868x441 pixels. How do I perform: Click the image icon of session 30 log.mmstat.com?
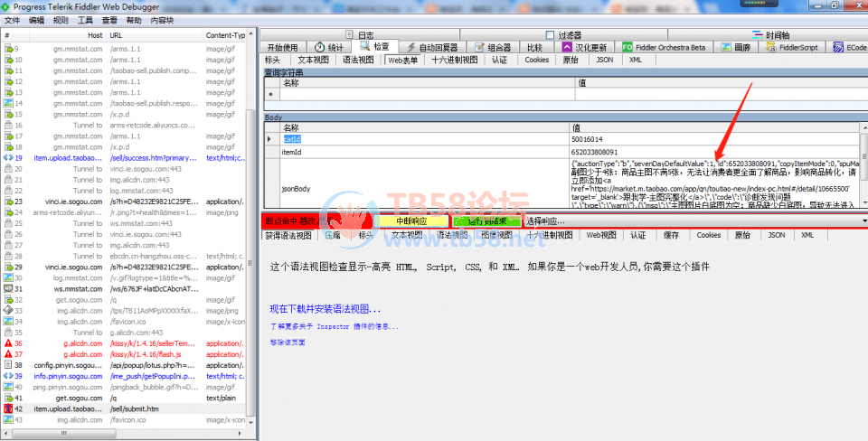(x=8, y=277)
